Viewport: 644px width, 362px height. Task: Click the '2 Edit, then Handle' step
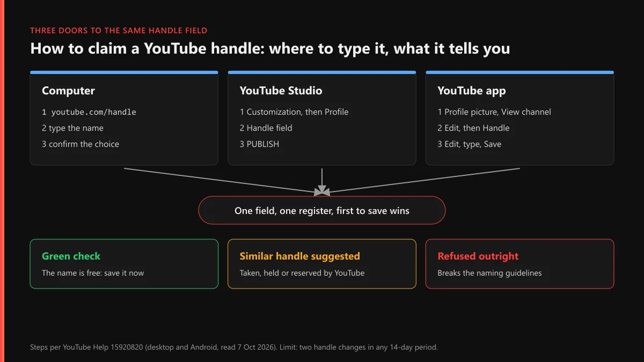click(x=473, y=128)
